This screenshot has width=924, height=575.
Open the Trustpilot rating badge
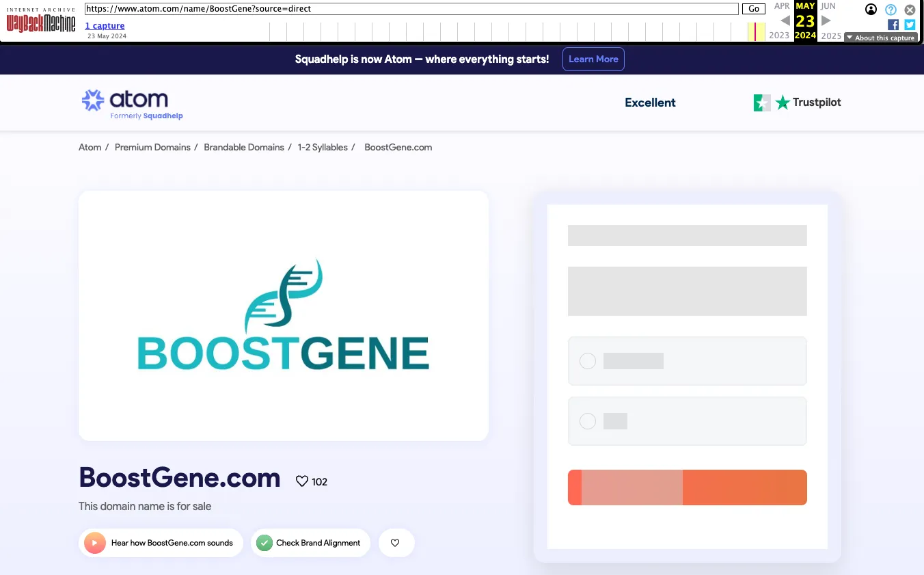(797, 103)
